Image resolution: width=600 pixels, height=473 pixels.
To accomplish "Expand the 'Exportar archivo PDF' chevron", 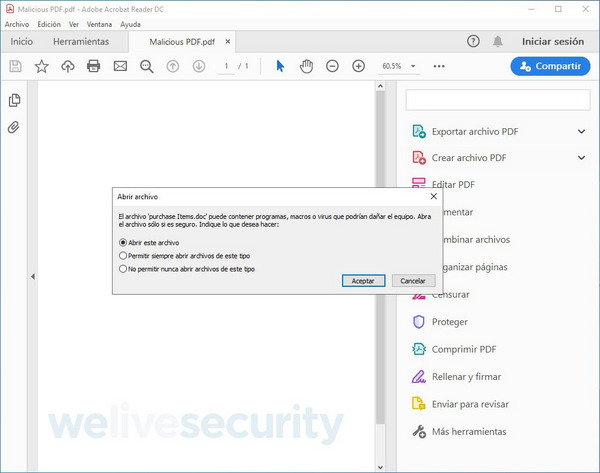I will tap(581, 132).
